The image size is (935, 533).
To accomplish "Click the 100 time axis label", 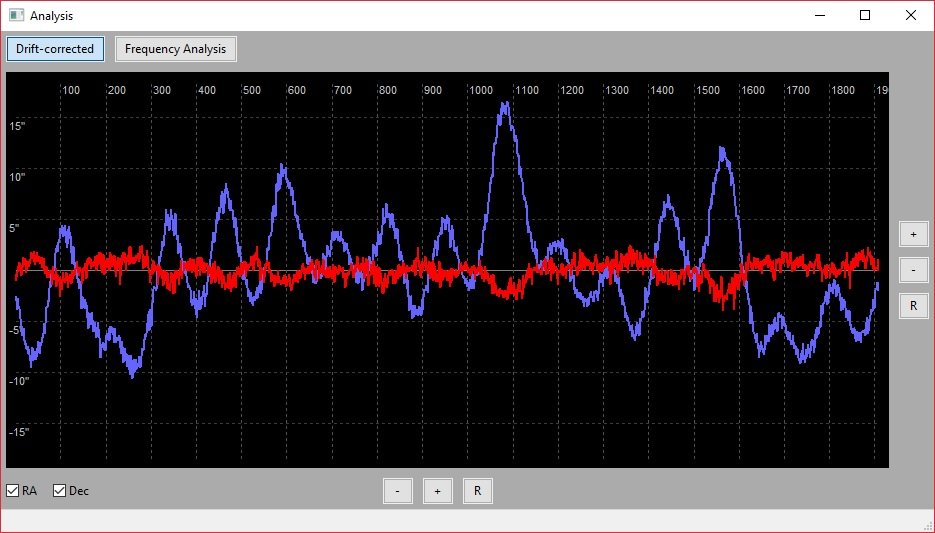I will [x=71, y=91].
